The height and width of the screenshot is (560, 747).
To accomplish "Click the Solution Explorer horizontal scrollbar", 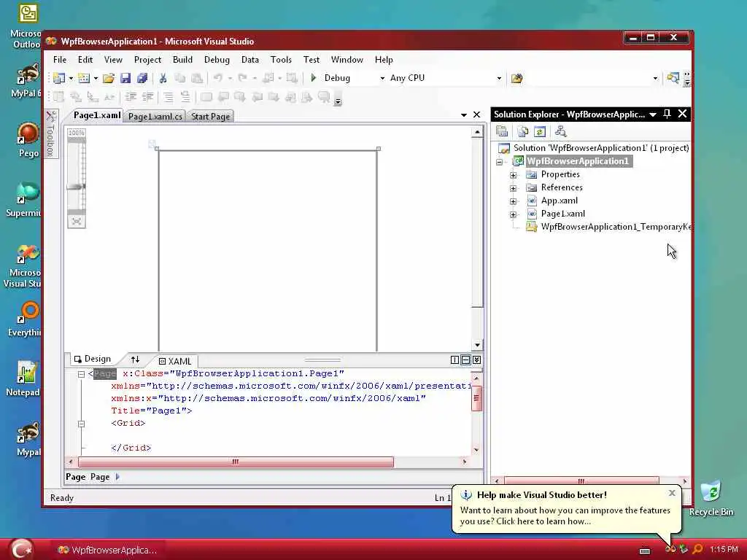I will 581,481.
